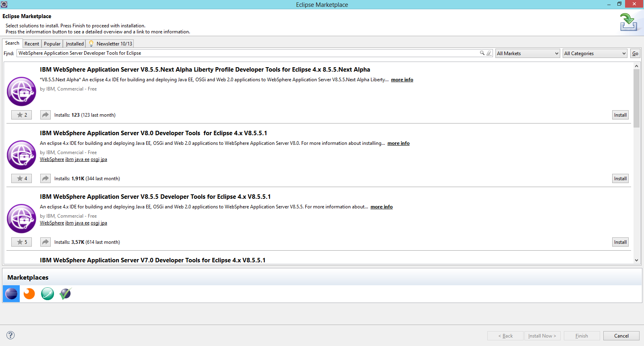
Task: Click the Go button
Action: [635, 54]
